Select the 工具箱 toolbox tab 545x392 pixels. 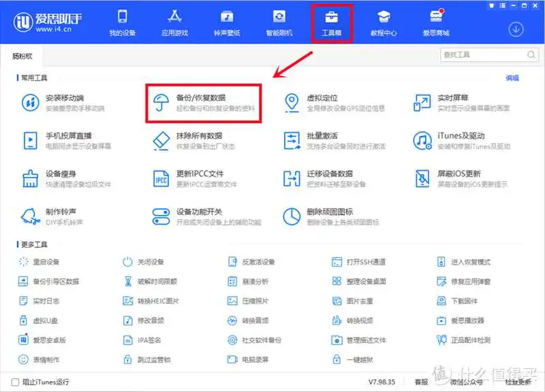331,23
